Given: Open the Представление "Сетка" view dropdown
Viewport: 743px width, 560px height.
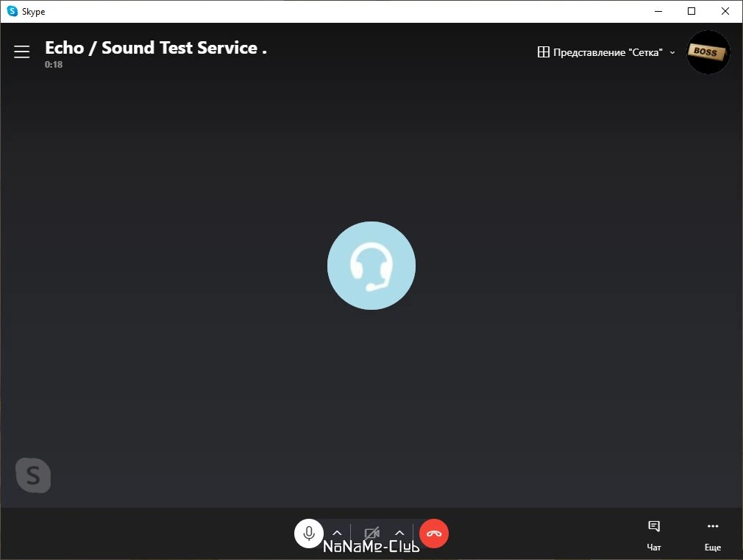Looking at the screenshot, I should point(606,52).
